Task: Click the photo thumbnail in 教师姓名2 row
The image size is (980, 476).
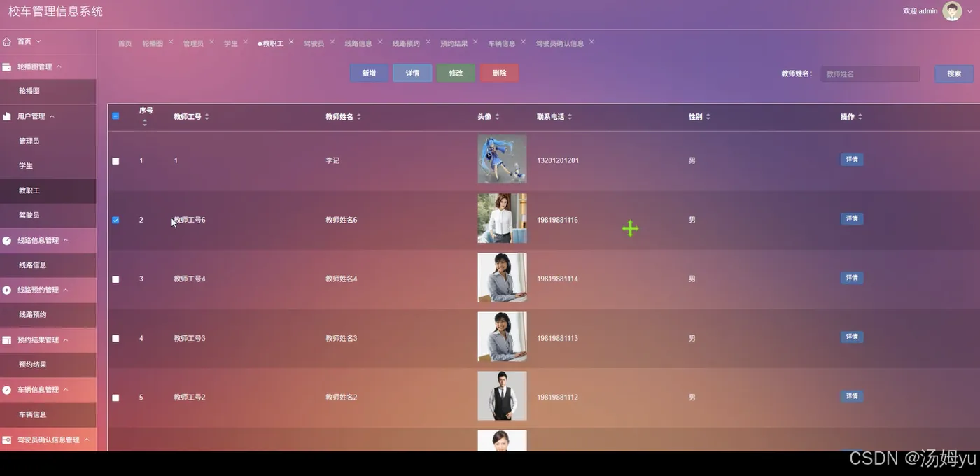Action: [x=502, y=396]
